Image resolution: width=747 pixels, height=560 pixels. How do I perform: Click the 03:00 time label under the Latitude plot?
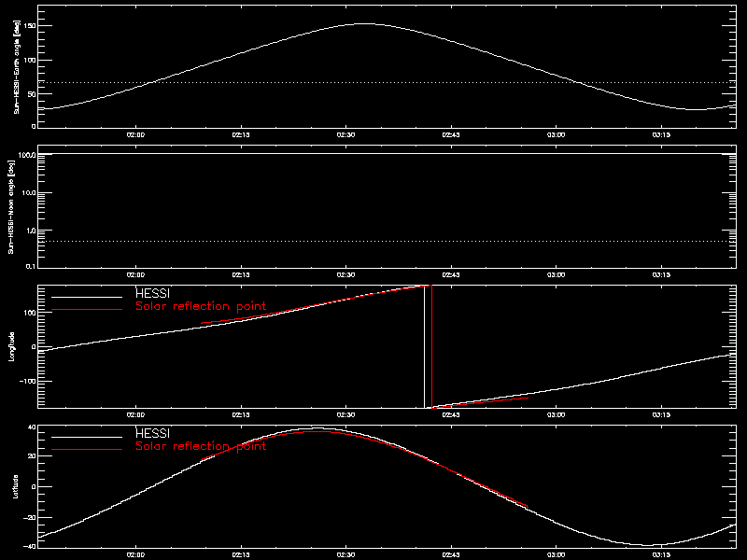click(556, 554)
